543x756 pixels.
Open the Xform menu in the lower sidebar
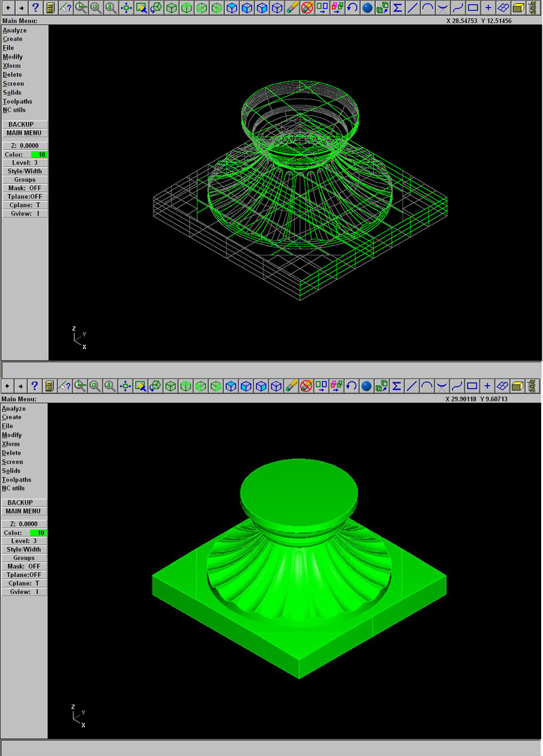[11, 444]
